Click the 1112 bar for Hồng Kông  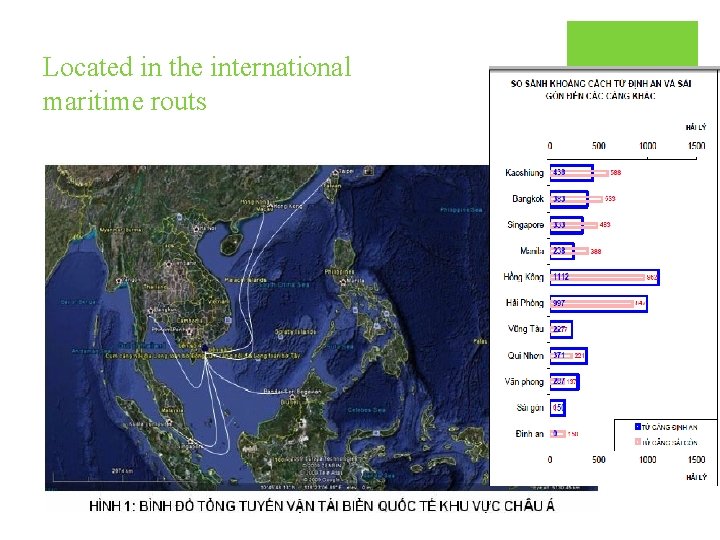point(605,277)
